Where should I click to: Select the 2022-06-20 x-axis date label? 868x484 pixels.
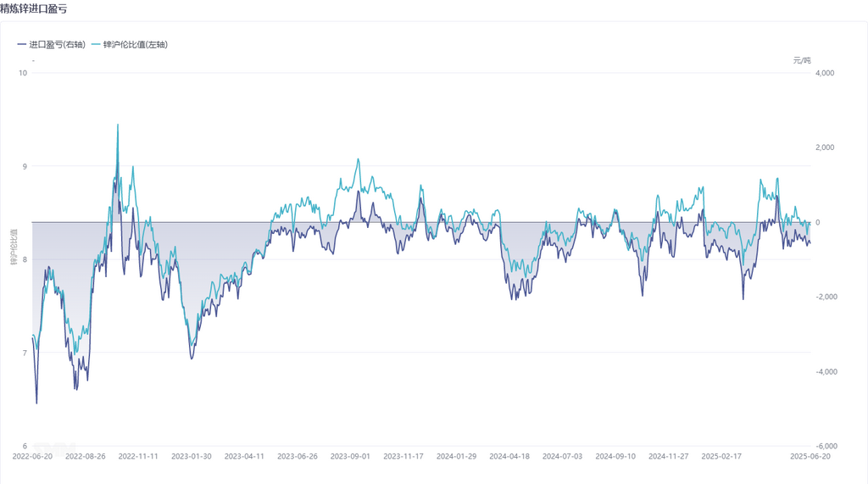click(32, 456)
